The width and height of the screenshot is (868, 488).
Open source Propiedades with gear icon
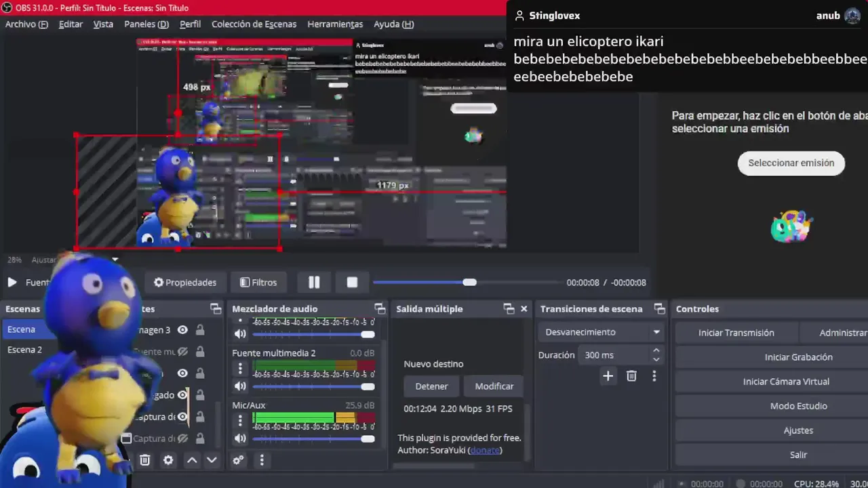(x=185, y=283)
